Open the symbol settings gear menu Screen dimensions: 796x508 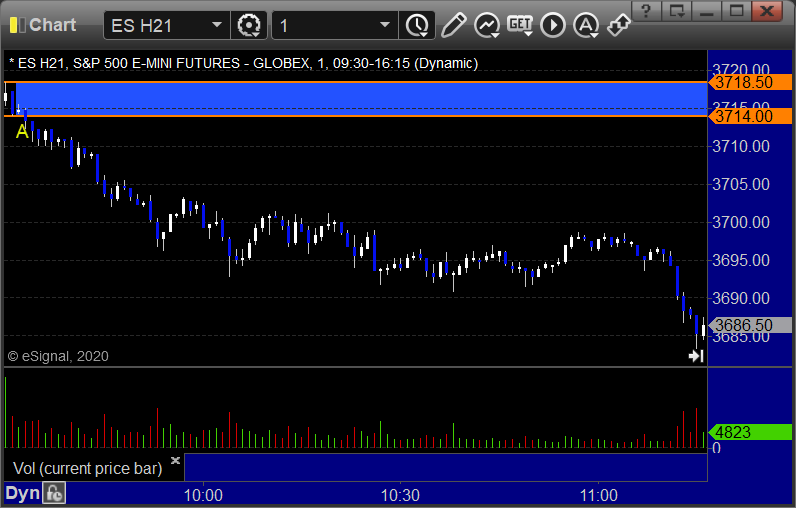[x=249, y=25]
